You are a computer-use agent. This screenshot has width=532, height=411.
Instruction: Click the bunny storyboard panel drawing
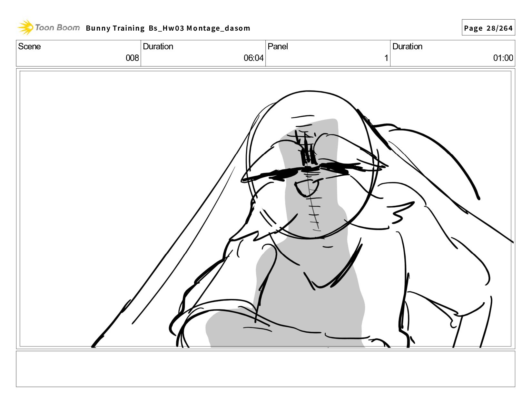265,209
